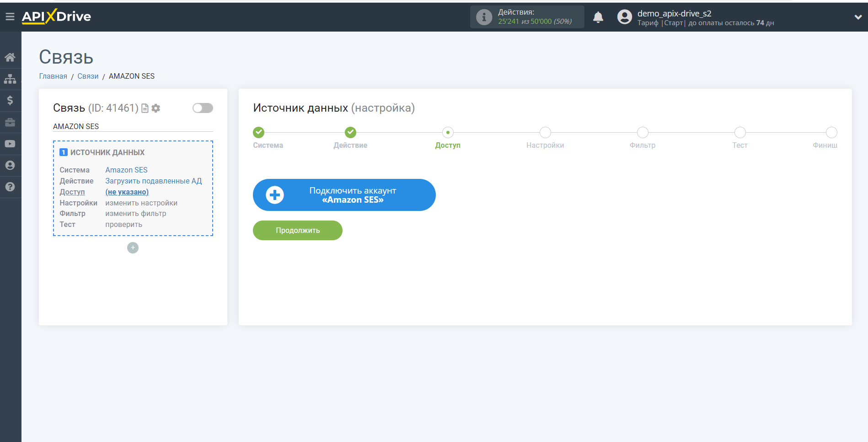Open connections via sidebar sitemap icon
Viewport: 868px width, 442px height.
10,79
